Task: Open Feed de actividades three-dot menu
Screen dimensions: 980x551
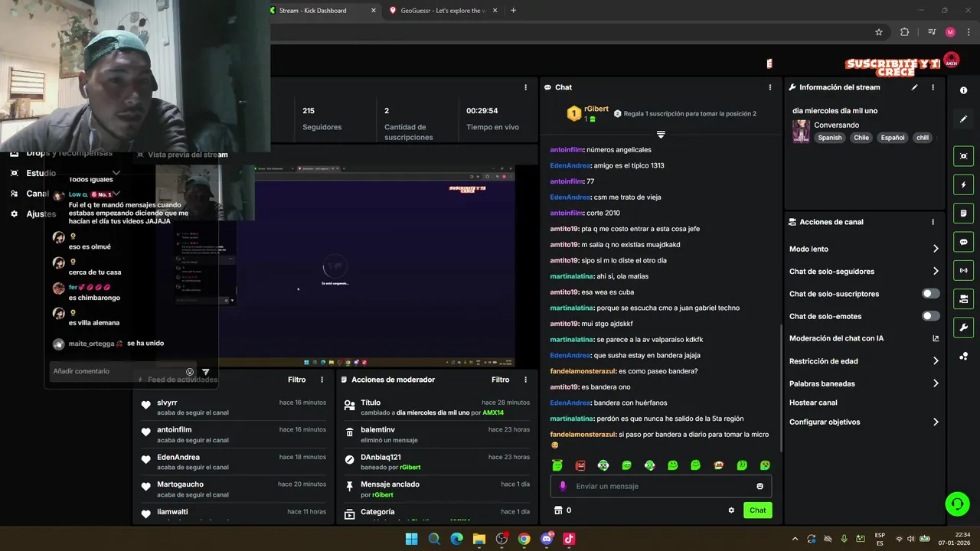Action: tap(322, 380)
